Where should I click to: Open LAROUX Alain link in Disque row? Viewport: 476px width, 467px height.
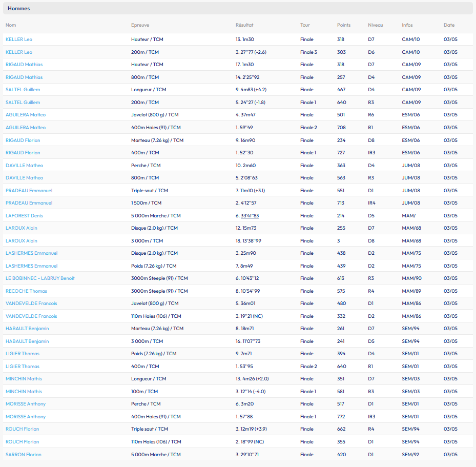[x=21, y=228]
